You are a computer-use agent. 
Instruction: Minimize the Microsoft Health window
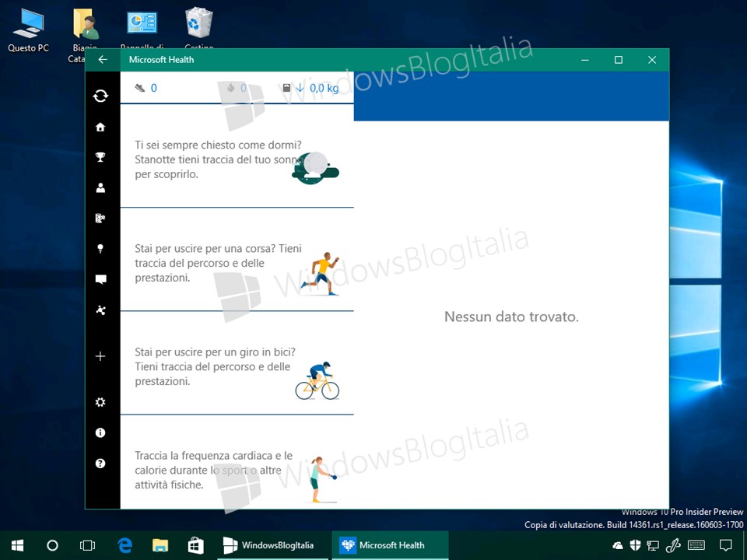[585, 60]
